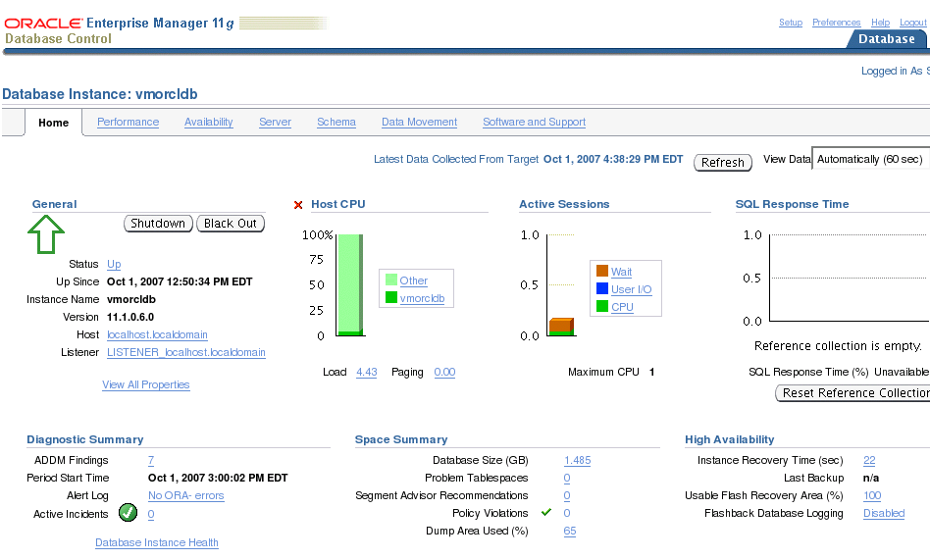930x560 pixels.
Task: Click the Shutdown button
Action: tap(158, 223)
